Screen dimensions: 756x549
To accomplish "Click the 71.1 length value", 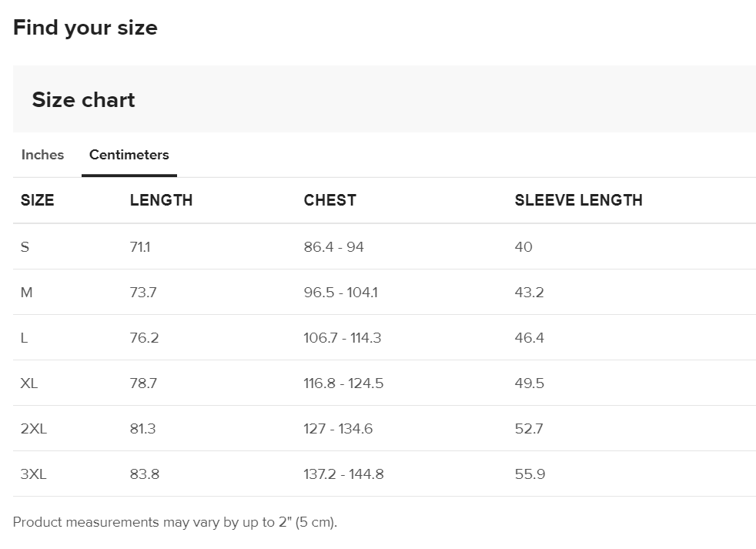I will pyautogui.click(x=140, y=247).
